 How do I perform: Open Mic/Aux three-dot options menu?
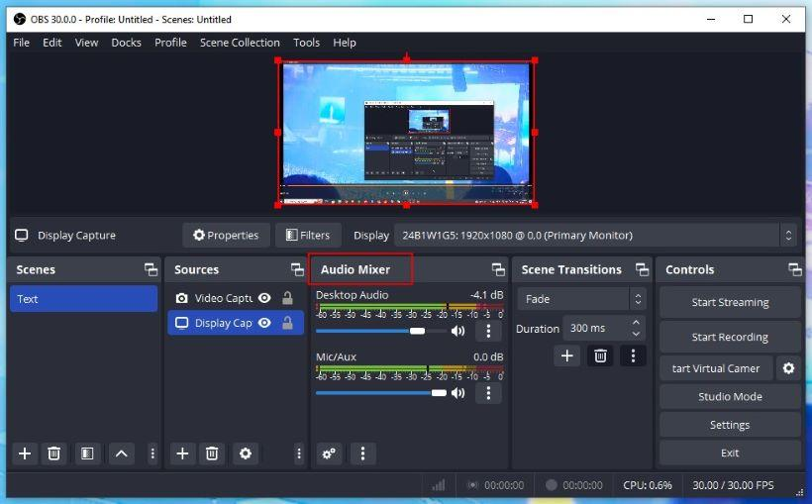tap(488, 393)
